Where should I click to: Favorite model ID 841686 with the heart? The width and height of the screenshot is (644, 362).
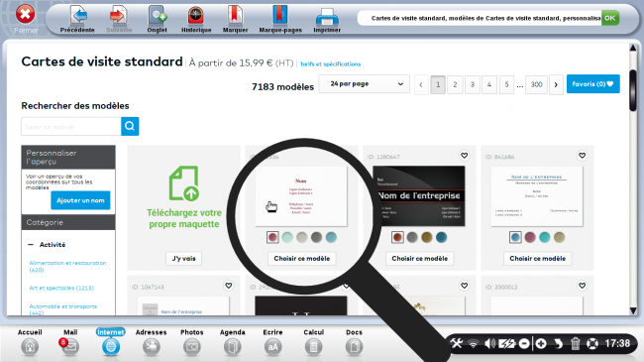pyautogui.click(x=582, y=156)
